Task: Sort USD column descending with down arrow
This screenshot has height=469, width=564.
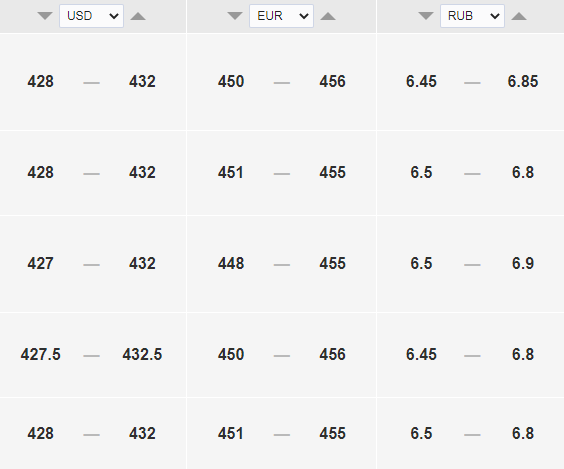Action: pos(45,16)
